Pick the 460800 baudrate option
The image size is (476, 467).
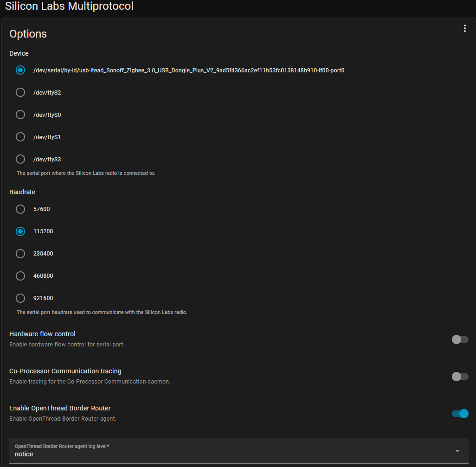click(20, 276)
